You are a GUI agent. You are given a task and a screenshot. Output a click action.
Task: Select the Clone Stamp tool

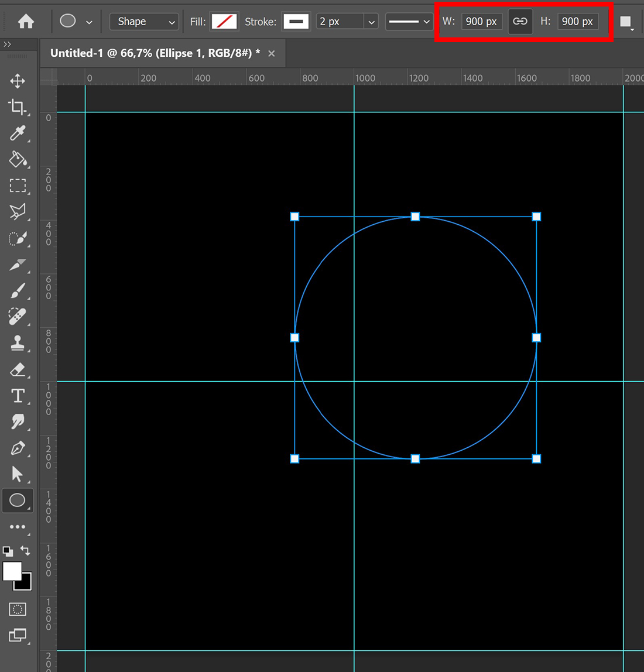(x=18, y=343)
